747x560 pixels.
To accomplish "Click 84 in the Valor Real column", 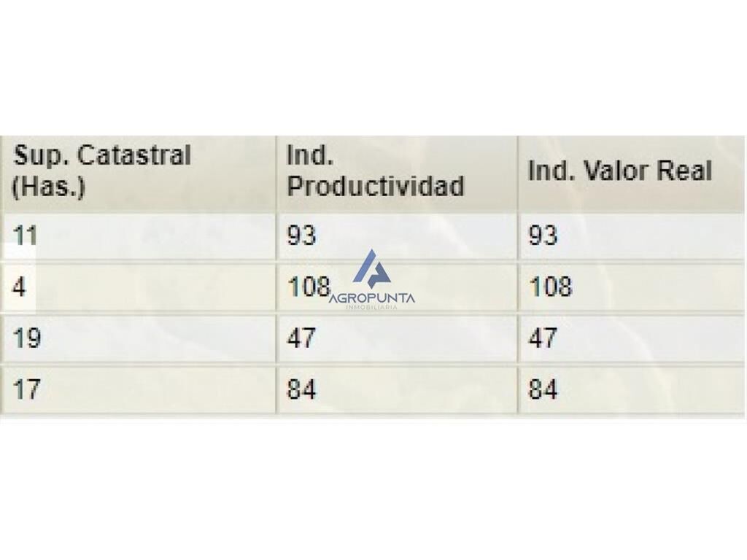I will pyautogui.click(x=543, y=389).
